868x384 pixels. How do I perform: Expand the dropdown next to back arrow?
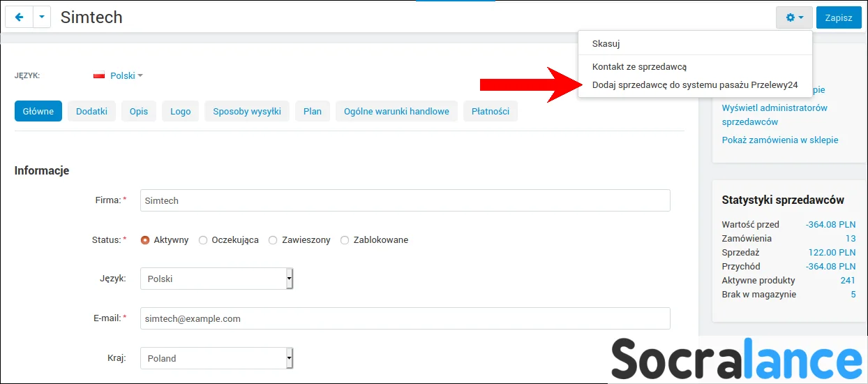coord(42,17)
